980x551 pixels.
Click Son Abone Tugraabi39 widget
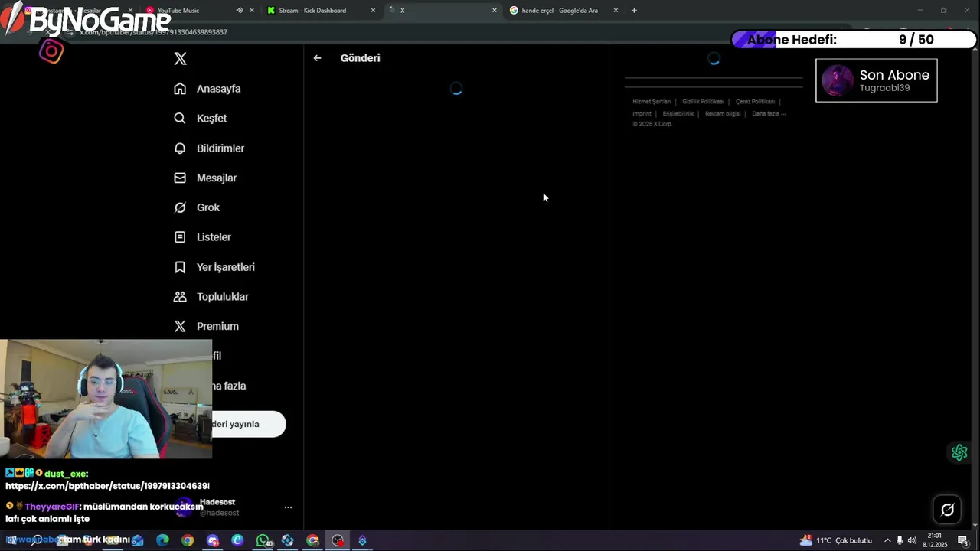click(877, 80)
